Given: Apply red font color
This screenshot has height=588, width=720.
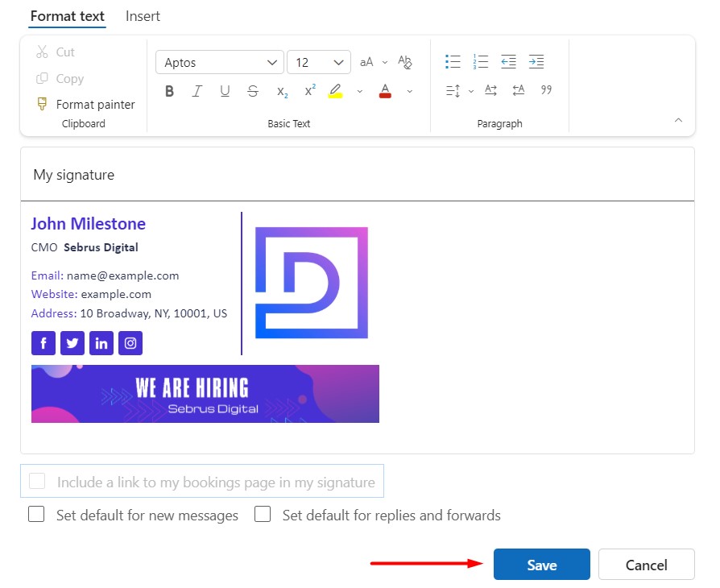Looking at the screenshot, I should point(385,91).
